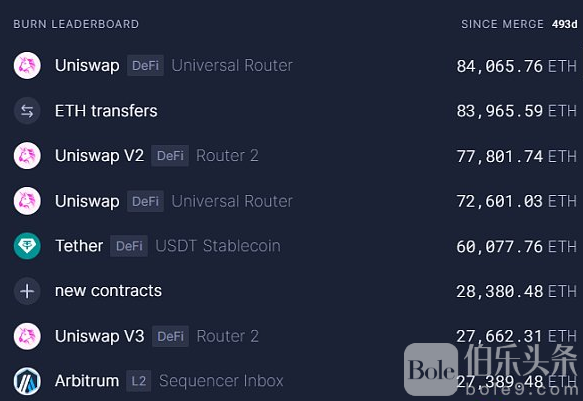Screen dimensions: 583x401
Task: Open the ETH transfers row label
Action: coord(106,111)
